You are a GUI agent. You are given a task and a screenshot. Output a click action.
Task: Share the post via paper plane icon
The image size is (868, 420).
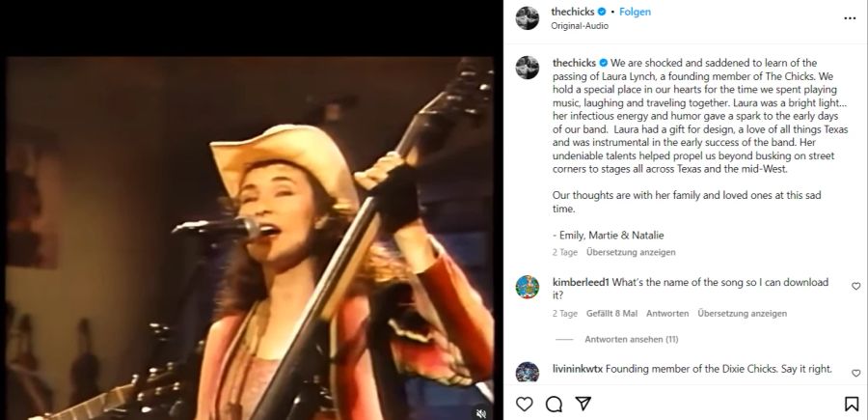pos(583,404)
